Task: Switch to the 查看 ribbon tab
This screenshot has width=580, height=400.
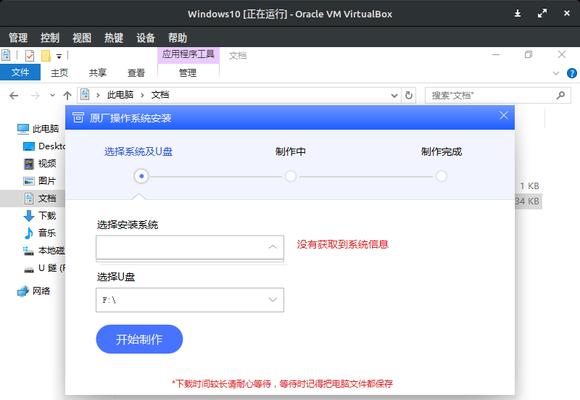Action: pyautogui.click(x=136, y=73)
